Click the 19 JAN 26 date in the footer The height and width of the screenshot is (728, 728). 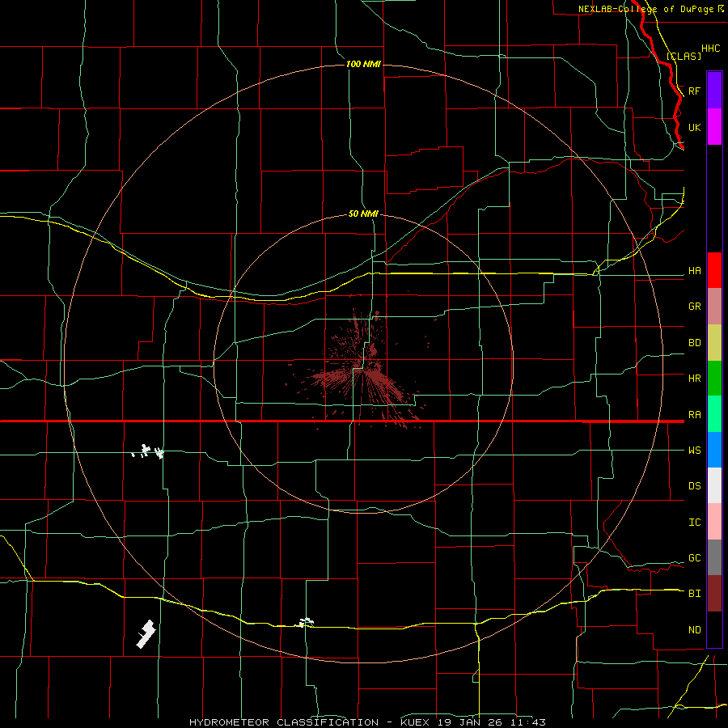tap(472, 722)
